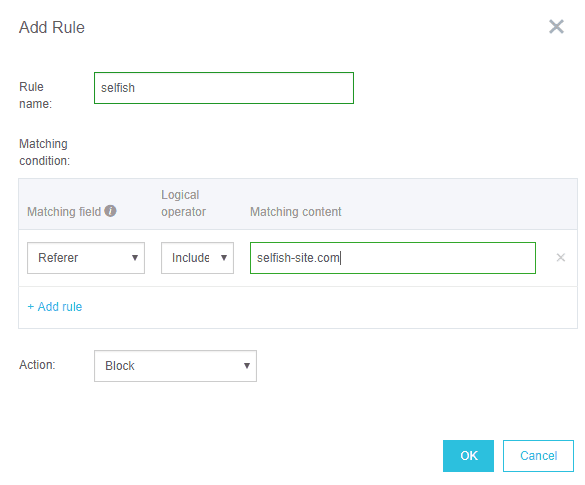Open the Matching field info tooltip icon
Viewport: 585px width, 485px height.
110,211
